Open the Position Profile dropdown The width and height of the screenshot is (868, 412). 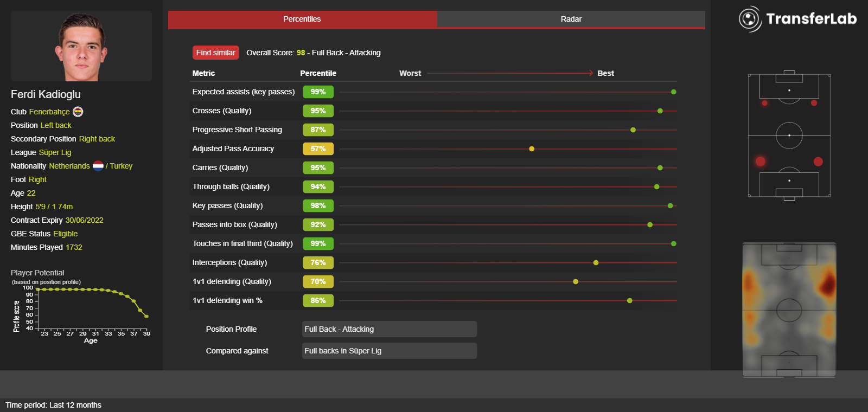click(x=390, y=329)
